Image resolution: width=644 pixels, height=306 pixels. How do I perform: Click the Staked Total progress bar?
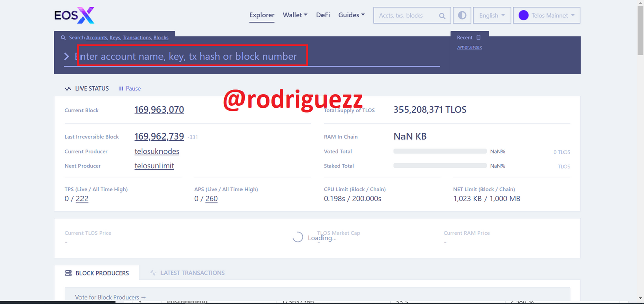pyautogui.click(x=440, y=166)
